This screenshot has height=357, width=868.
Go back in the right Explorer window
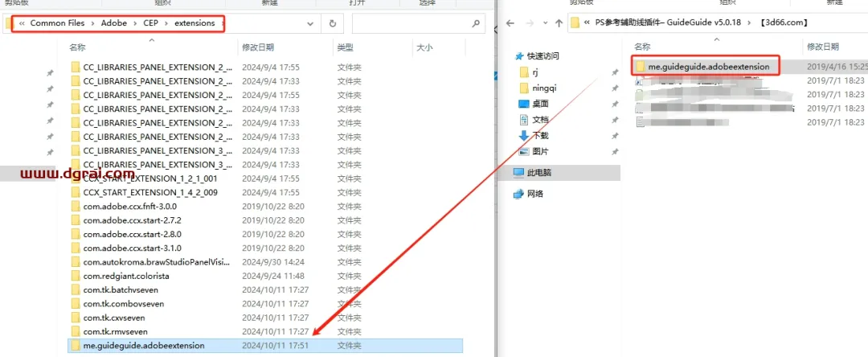tap(510, 23)
